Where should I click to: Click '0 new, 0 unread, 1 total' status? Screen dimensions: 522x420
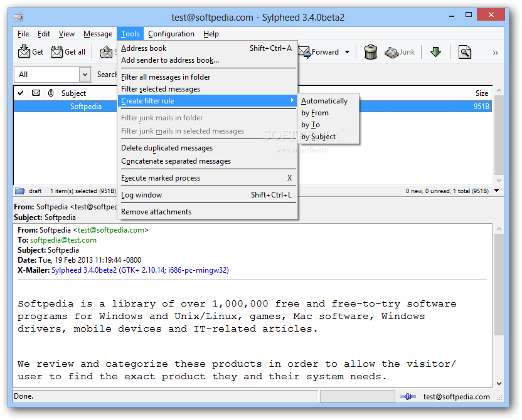pos(447,191)
